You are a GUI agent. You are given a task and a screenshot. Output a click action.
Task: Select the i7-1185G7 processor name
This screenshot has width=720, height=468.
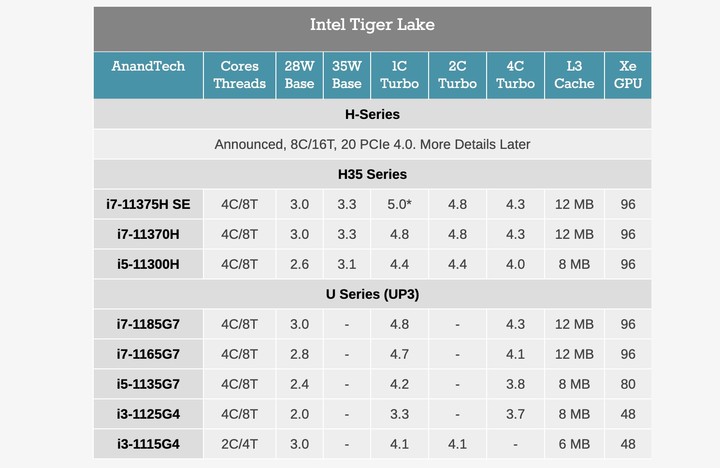[148, 324]
